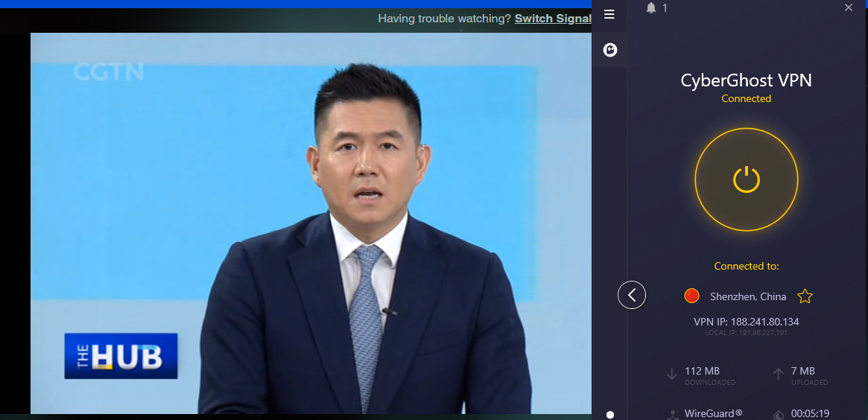The height and width of the screenshot is (420, 868).
Task: Click the download arrow icon
Action: click(672, 375)
